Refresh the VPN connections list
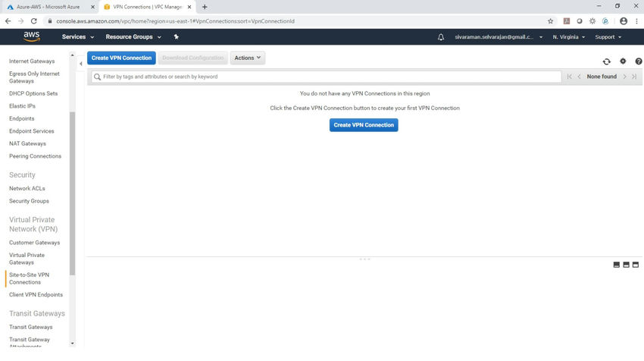Screen dimensions: 644x361 click(607, 61)
